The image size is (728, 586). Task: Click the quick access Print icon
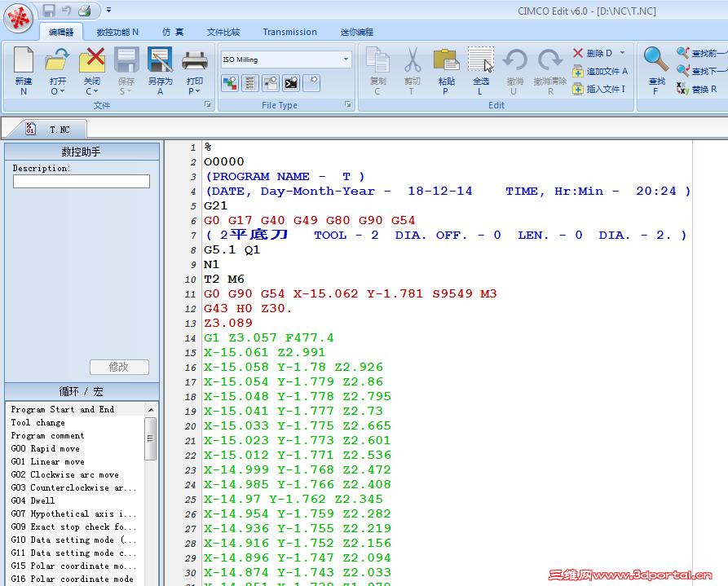[x=85, y=11]
